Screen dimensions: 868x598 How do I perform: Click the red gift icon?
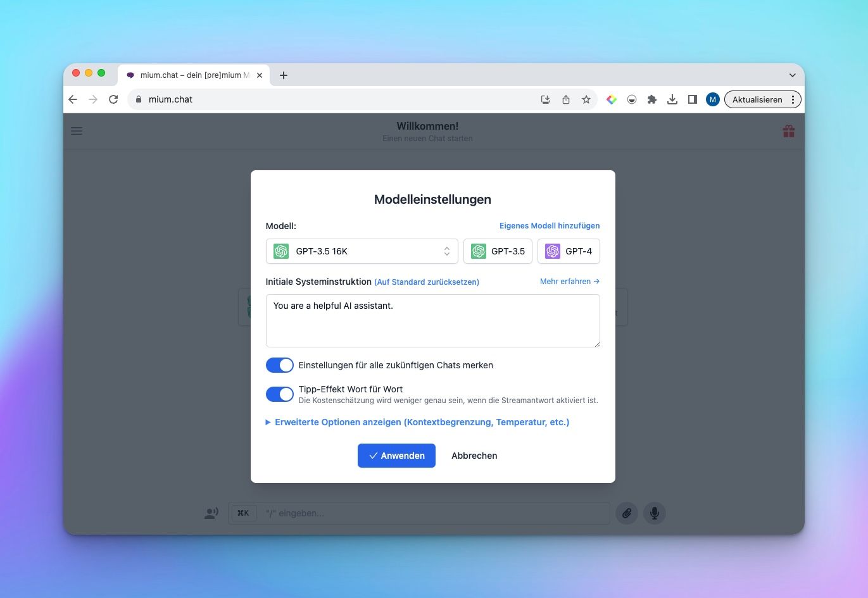coord(789,131)
